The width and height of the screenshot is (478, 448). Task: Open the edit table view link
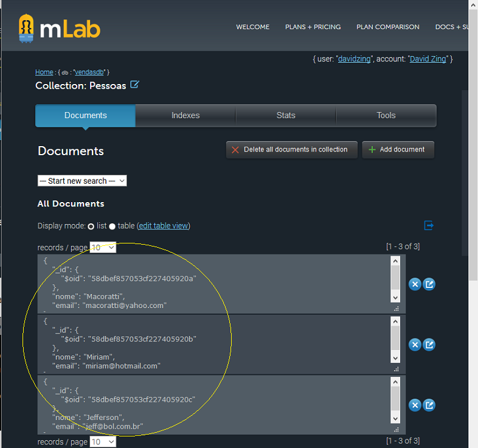[164, 226]
